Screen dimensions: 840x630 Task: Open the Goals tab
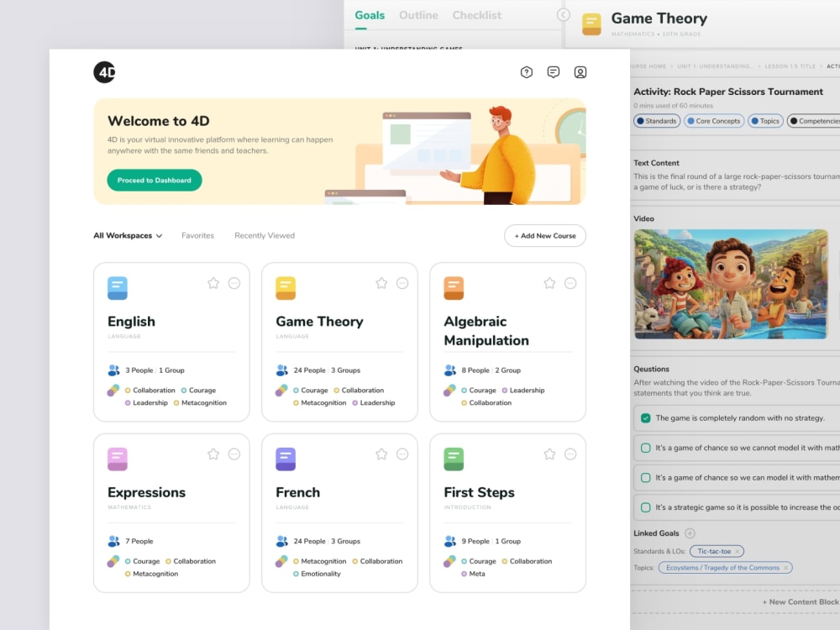point(370,15)
